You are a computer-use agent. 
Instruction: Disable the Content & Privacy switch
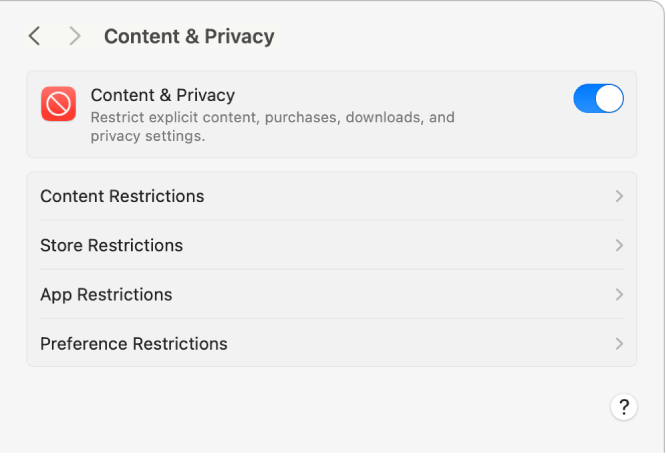point(598,98)
